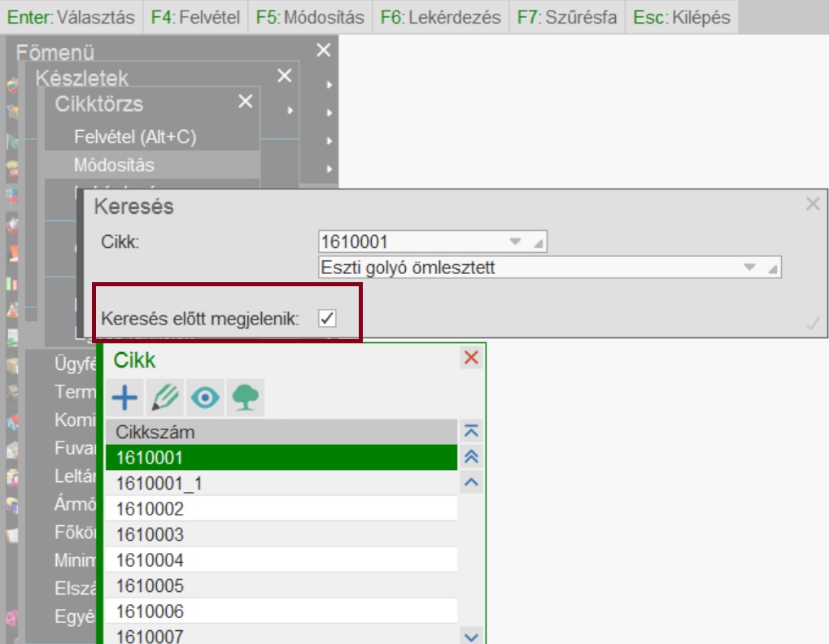Jump to first record arrow in Cikk list
Screen dimensions: 829x644
click(x=471, y=431)
